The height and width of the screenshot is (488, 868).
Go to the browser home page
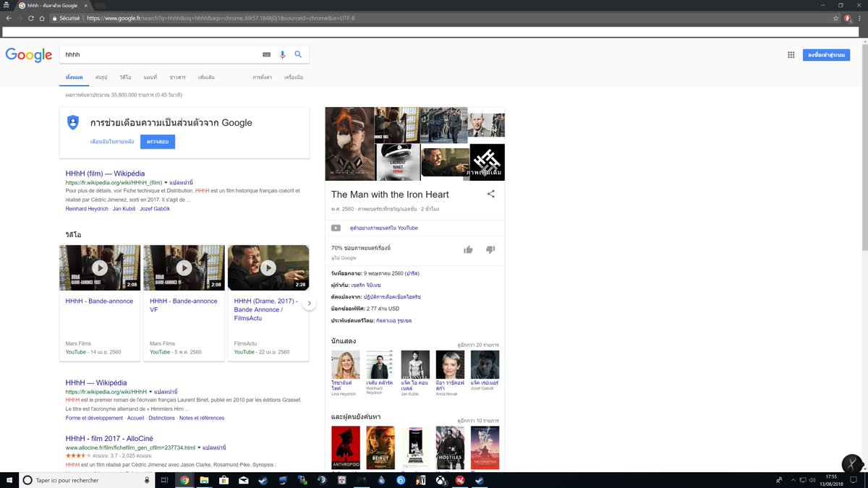(x=43, y=18)
